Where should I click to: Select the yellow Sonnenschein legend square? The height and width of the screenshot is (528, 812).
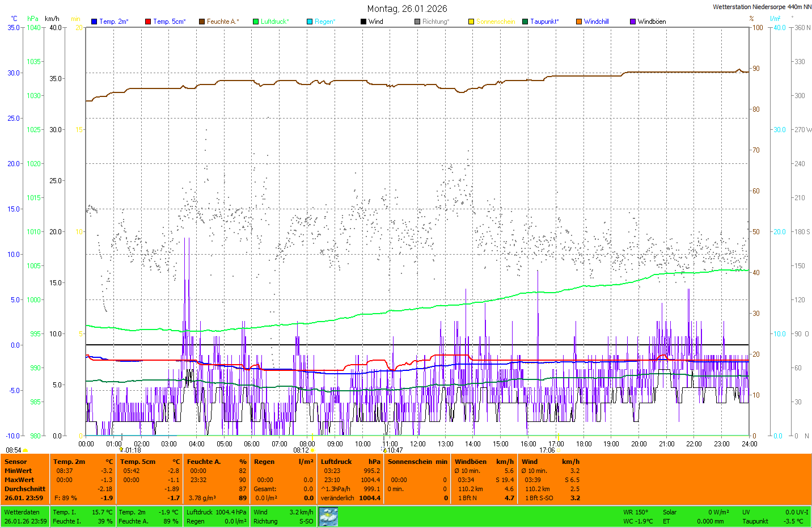(471, 22)
